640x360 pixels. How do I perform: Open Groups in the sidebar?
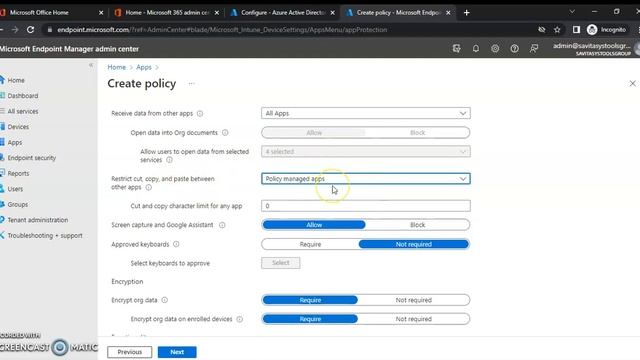click(18, 204)
